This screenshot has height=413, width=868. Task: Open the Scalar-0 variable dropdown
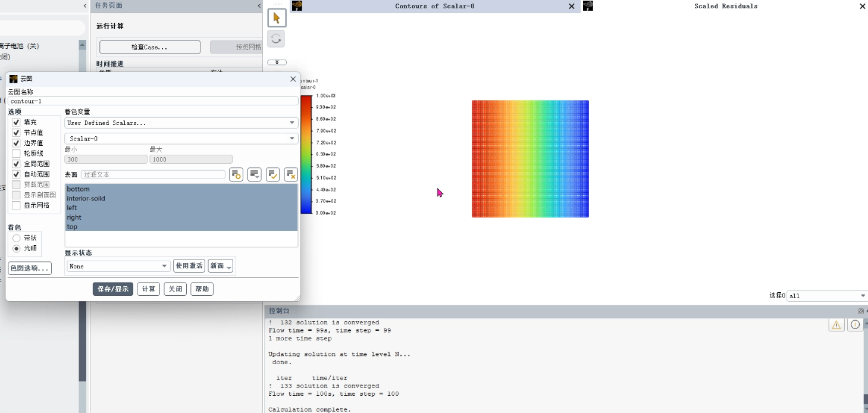click(x=181, y=139)
